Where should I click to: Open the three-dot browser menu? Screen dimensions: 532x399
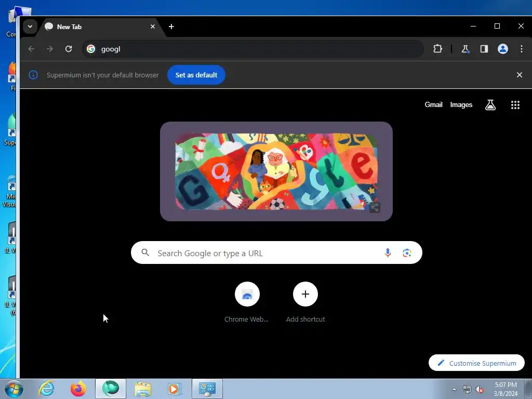[x=522, y=49]
